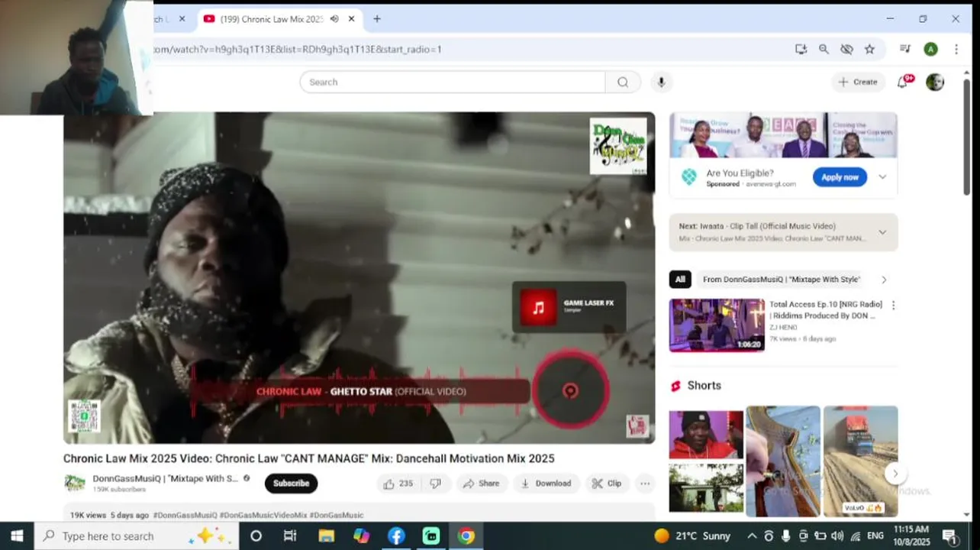980x550 pixels.
Task: Open options for Total Access Ep.10 video
Action: point(893,306)
